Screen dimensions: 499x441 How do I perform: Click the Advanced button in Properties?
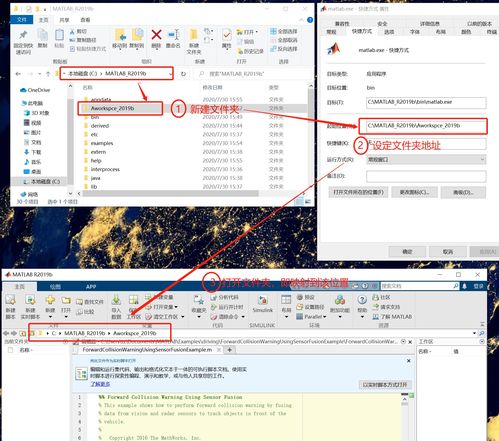pyautogui.click(x=463, y=192)
